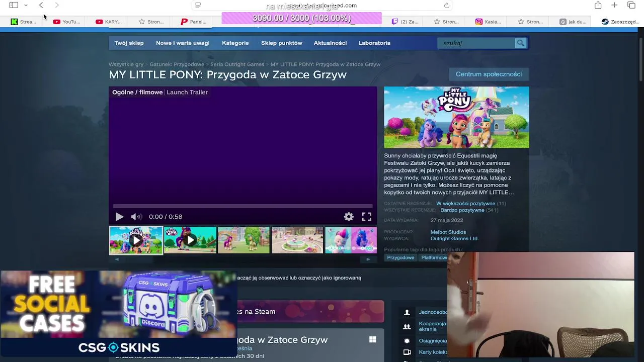Select the blue pony screenshot thumbnail
This screenshot has height=362, width=644.
tap(351, 240)
